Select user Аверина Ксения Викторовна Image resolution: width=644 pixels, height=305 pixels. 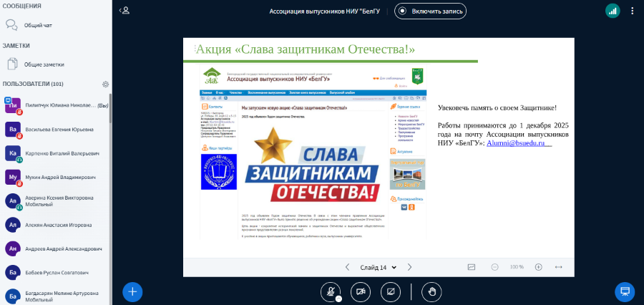[x=57, y=201]
